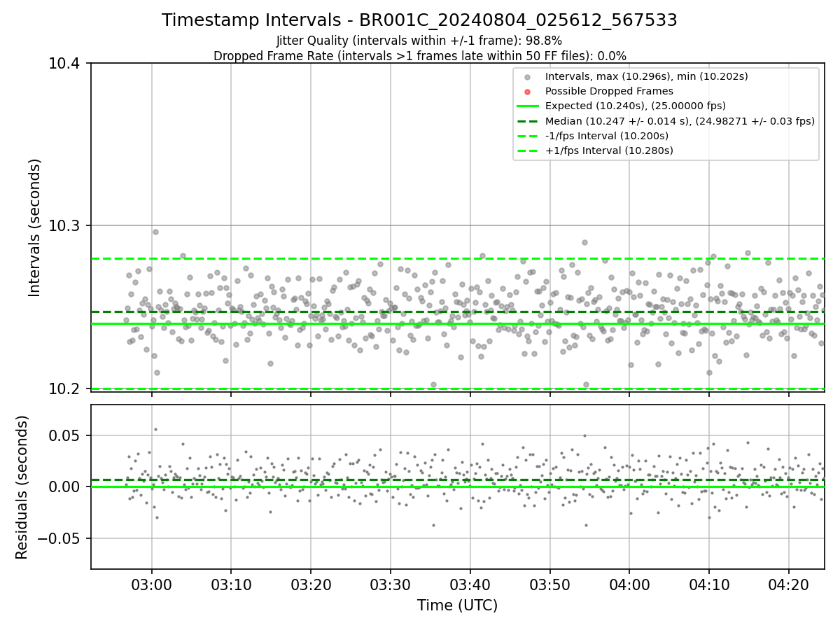Viewport: 840px width, 630px height.
Task: Click the 'Residuals (seconds)' y-axis label
Action: [22, 487]
